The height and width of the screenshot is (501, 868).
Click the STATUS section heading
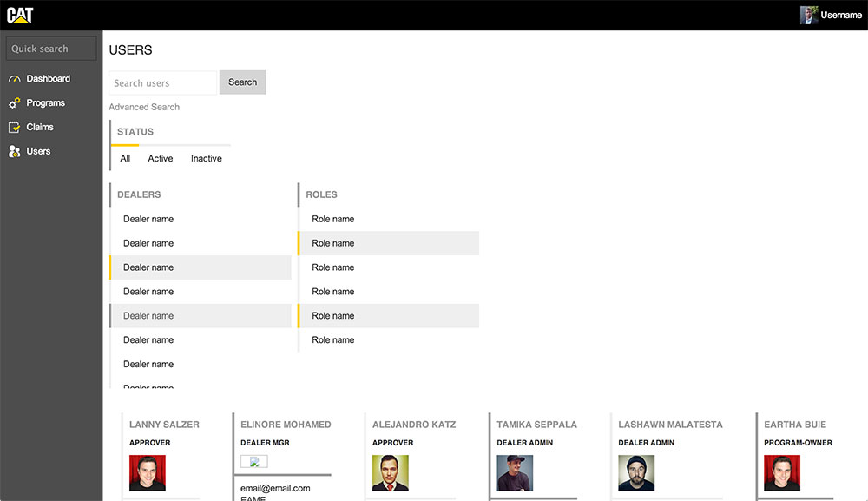click(x=135, y=132)
